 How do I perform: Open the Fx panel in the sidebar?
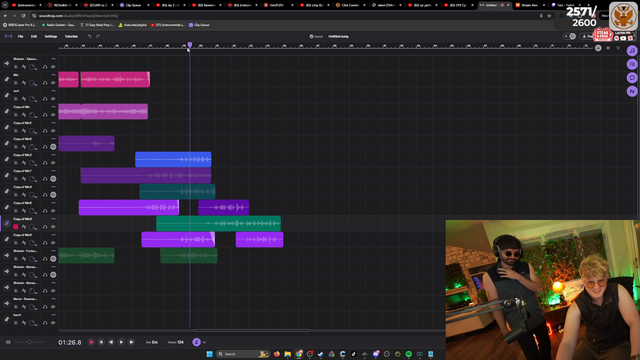coord(632,91)
